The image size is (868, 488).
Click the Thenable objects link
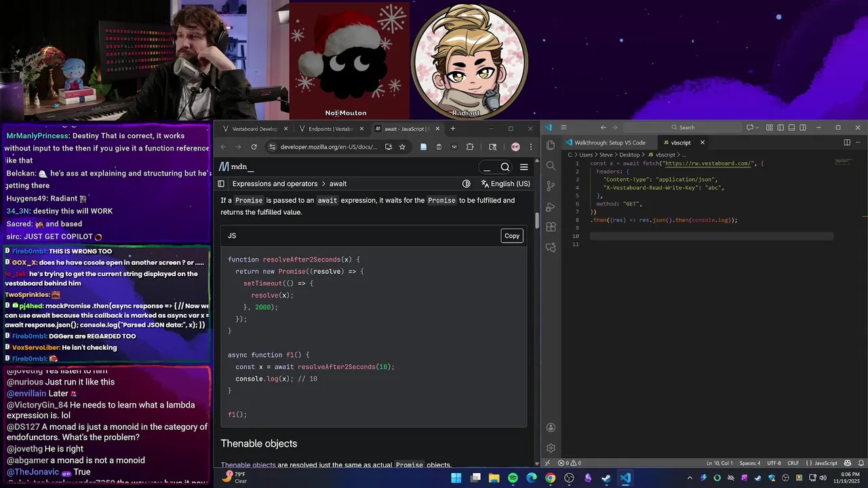click(x=248, y=465)
